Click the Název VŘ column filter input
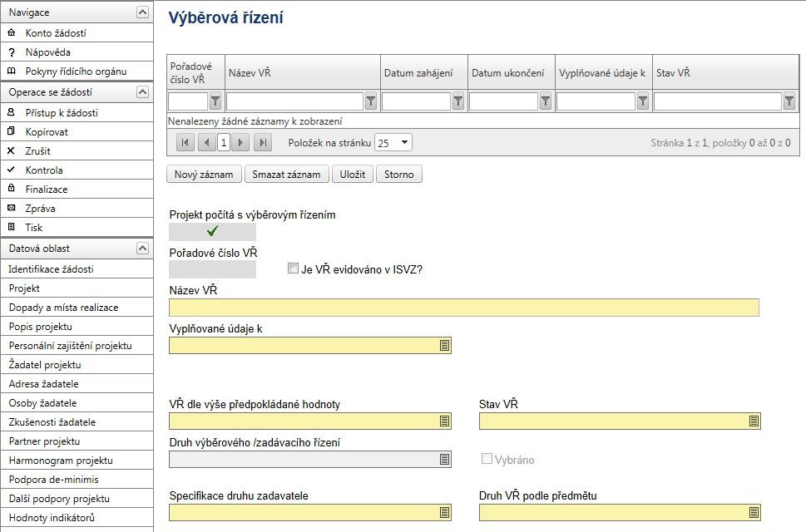This screenshot has width=806, height=532. point(294,101)
